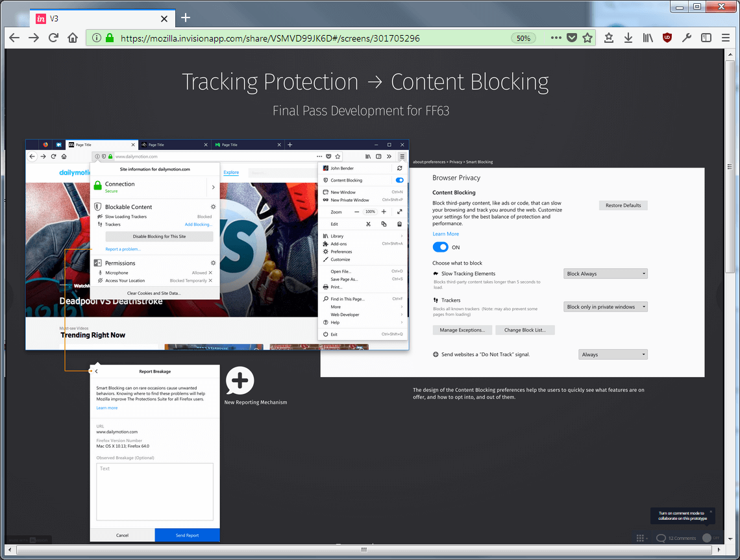The width and height of the screenshot is (740, 560).
Task: Choose Preferences in the mockup menu
Action: (363, 252)
